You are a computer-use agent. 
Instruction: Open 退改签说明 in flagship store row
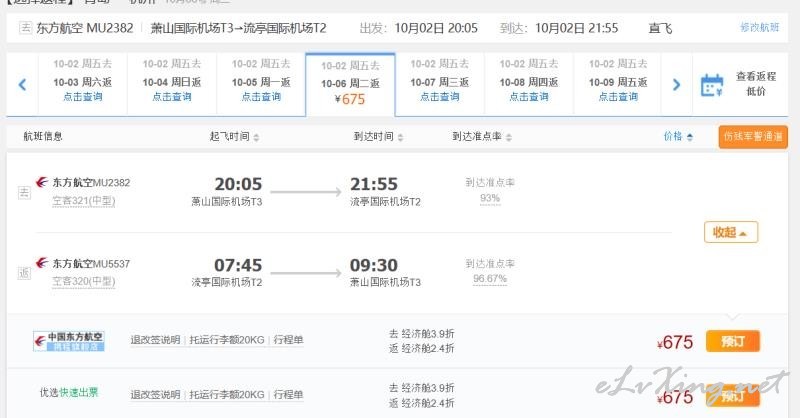155,340
